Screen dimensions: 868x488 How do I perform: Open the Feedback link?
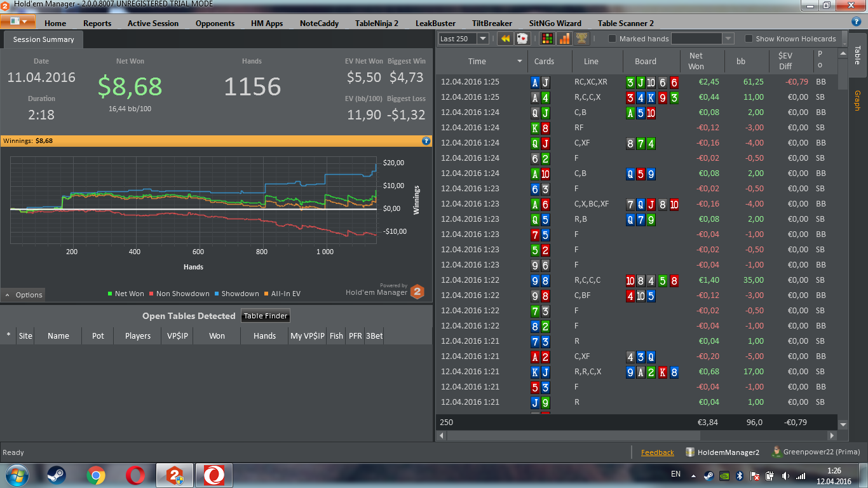(657, 452)
